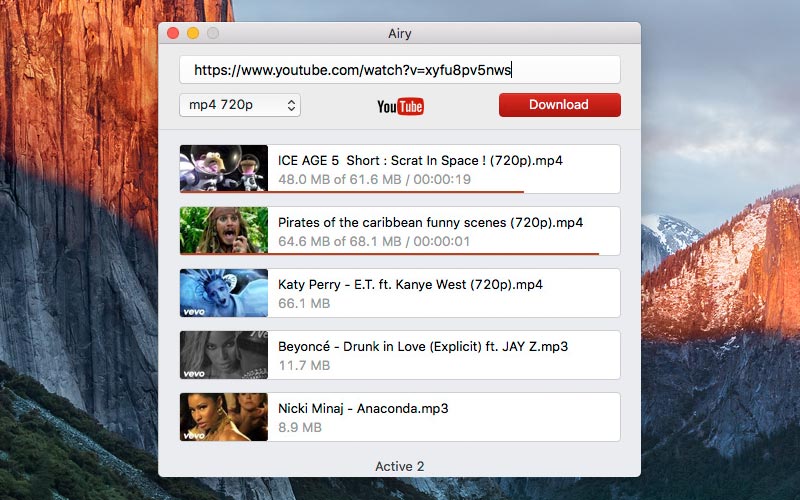Select the Katy Perry E.T. thumbnail

223,293
